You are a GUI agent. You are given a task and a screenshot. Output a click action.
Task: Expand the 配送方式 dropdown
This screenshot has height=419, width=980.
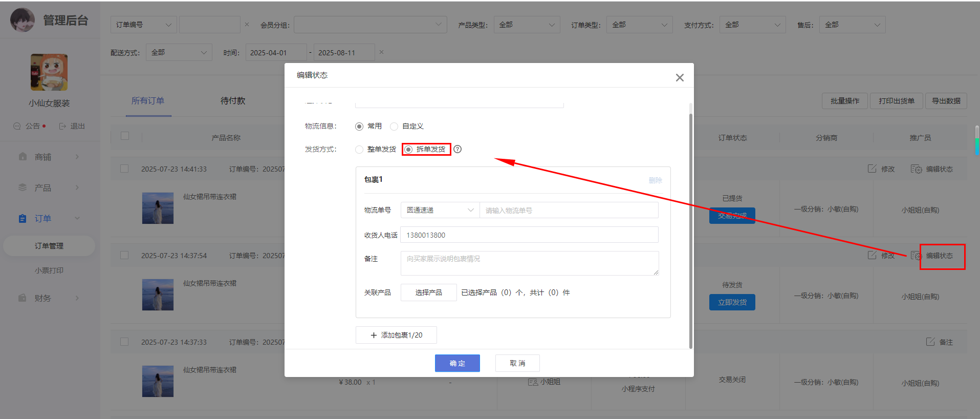pos(179,52)
